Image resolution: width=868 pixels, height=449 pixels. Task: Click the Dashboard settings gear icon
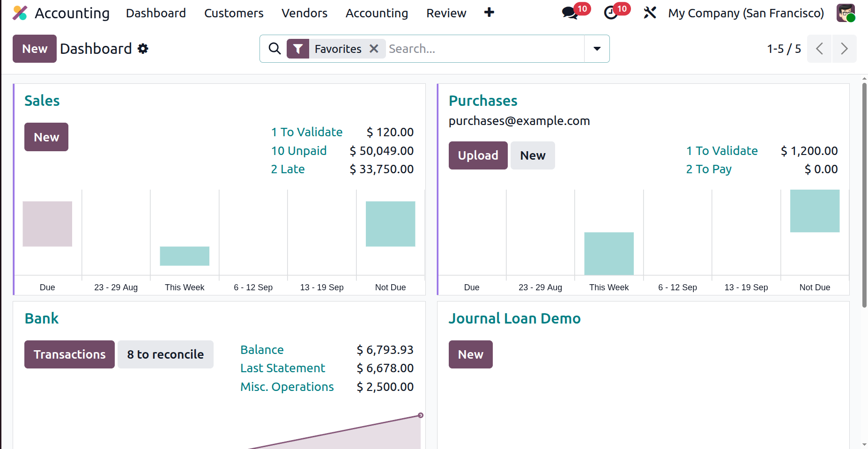(x=143, y=49)
